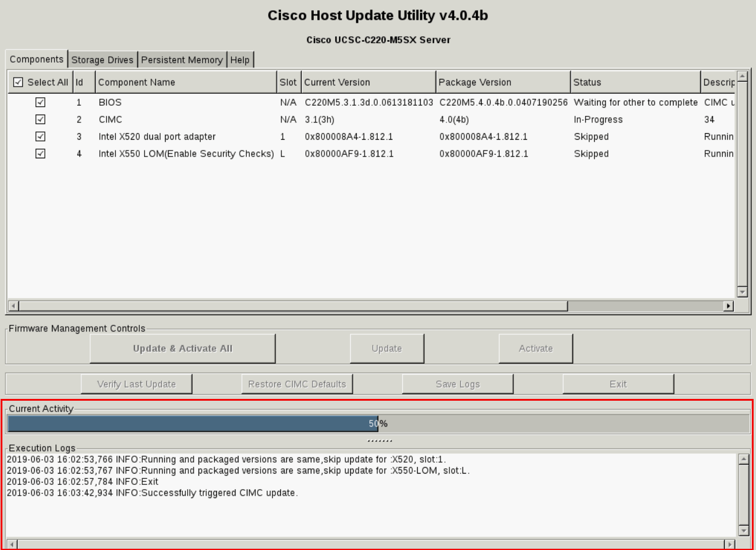Uncheck the CIMC component checkbox

pyautogui.click(x=41, y=119)
